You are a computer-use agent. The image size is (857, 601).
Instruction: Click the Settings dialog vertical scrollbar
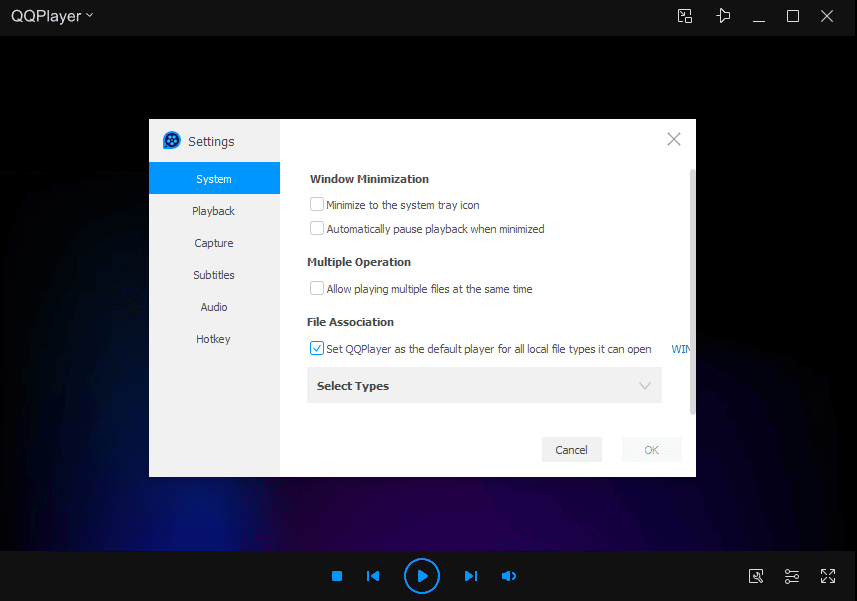(x=692, y=292)
